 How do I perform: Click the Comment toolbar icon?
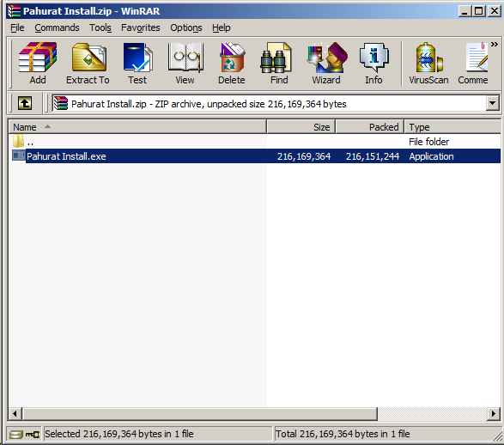473,63
